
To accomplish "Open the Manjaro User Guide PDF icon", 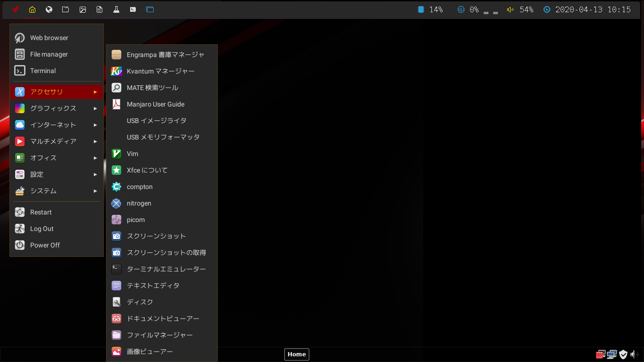I will tap(116, 104).
